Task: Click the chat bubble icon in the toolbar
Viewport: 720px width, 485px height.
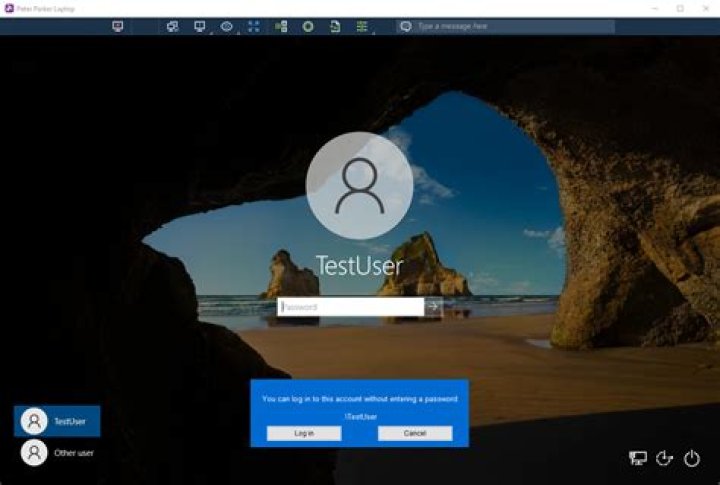Action: click(405, 26)
